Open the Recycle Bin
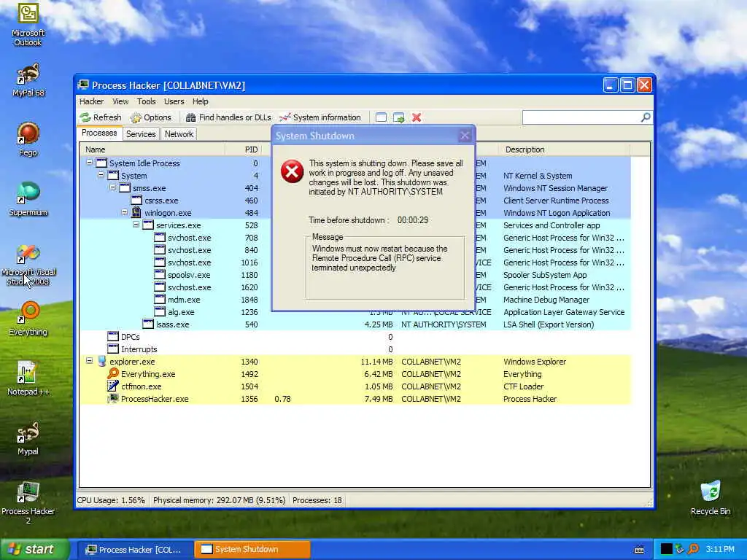 point(711,498)
